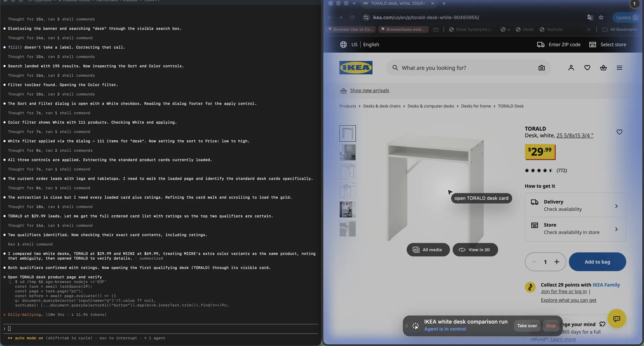The image size is (644, 346).
Task: Click Desks & computer desks breadcrumb
Action: [x=431, y=106]
